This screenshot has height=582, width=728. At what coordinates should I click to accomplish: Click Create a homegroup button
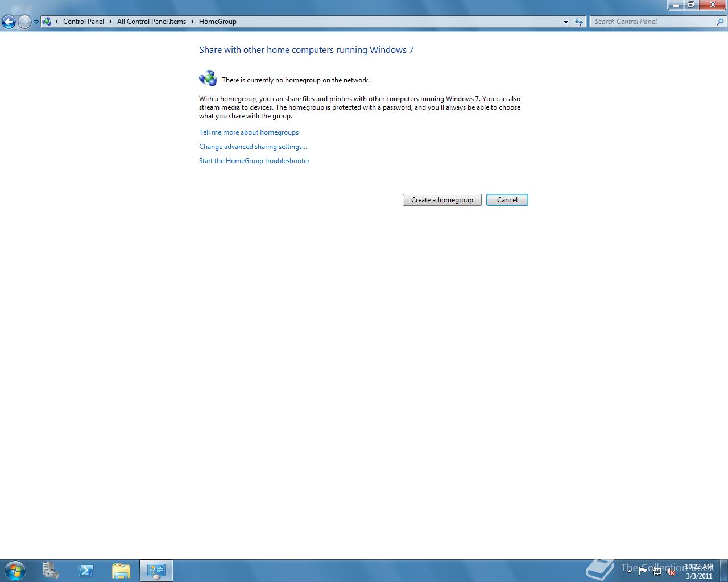click(442, 200)
